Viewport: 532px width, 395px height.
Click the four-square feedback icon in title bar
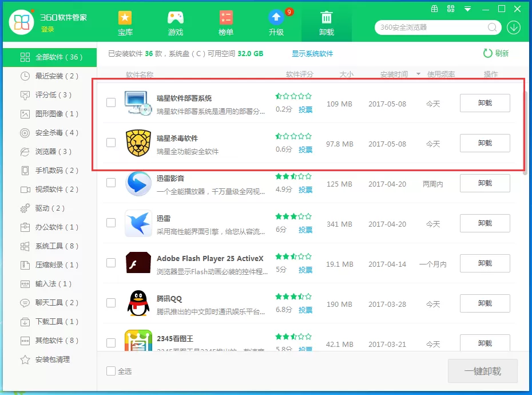[451, 9]
